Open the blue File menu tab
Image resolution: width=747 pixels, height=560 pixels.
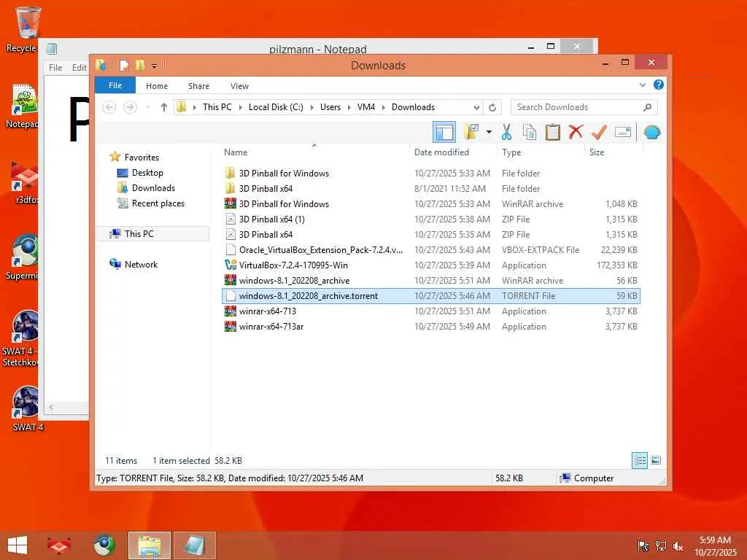coord(115,86)
